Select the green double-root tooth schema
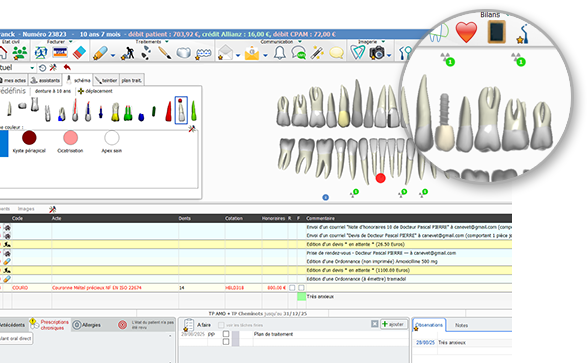This screenshot has height=363, width=588. tap(128, 113)
